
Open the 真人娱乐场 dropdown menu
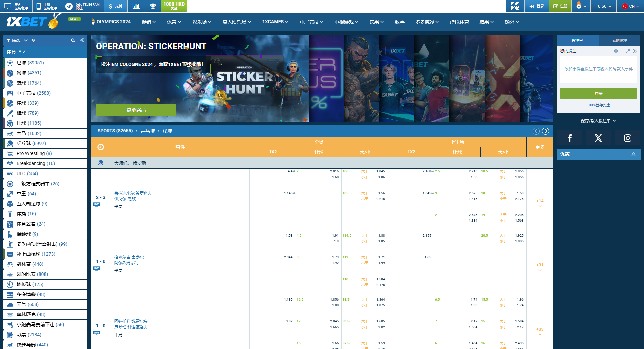click(237, 22)
